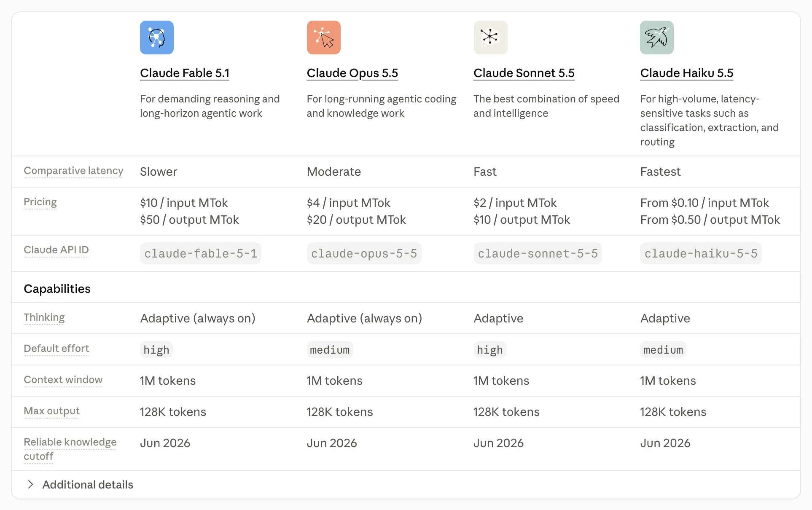The image size is (812, 510).
Task: Select the claude-opus-5-5 API ID code
Action: click(364, 253)
